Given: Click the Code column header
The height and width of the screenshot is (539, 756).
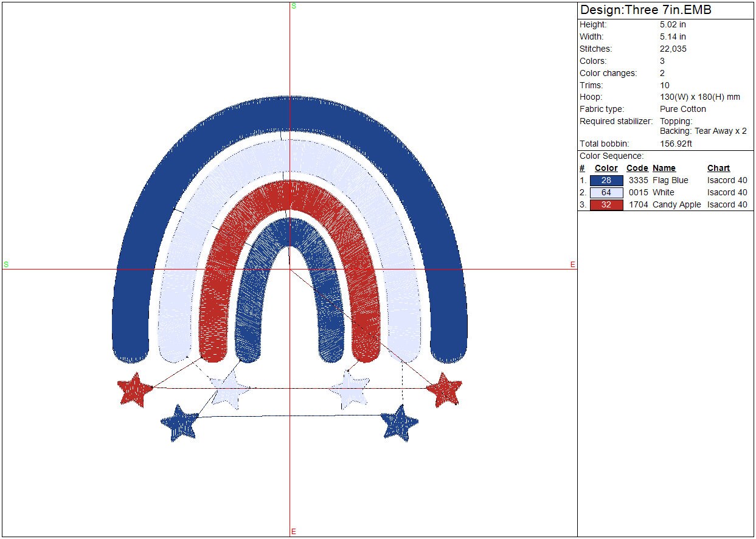Looking at the screenshot, I should point(637,169).
